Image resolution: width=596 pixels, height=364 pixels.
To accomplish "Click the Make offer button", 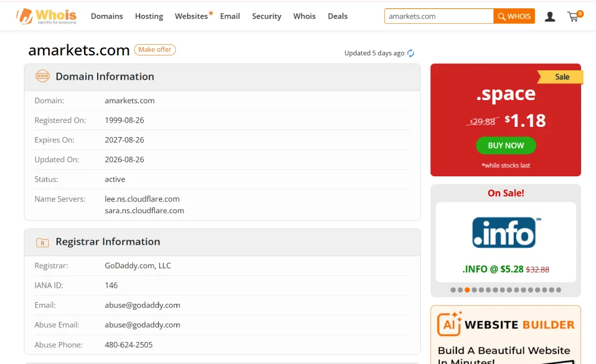I will coord(155,50).
